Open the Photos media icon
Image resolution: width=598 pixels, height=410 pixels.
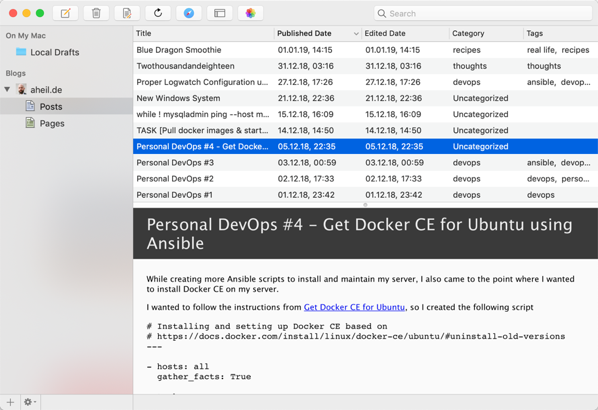coord(250,13)
